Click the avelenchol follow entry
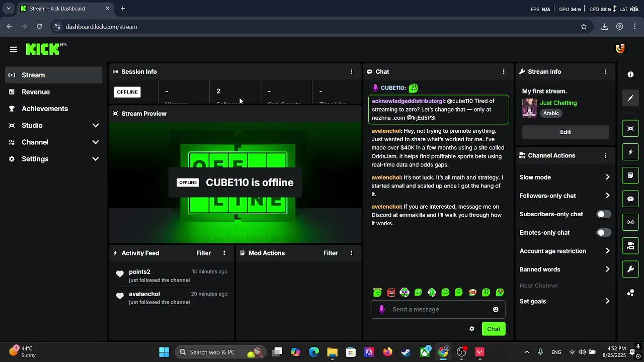 171,298
